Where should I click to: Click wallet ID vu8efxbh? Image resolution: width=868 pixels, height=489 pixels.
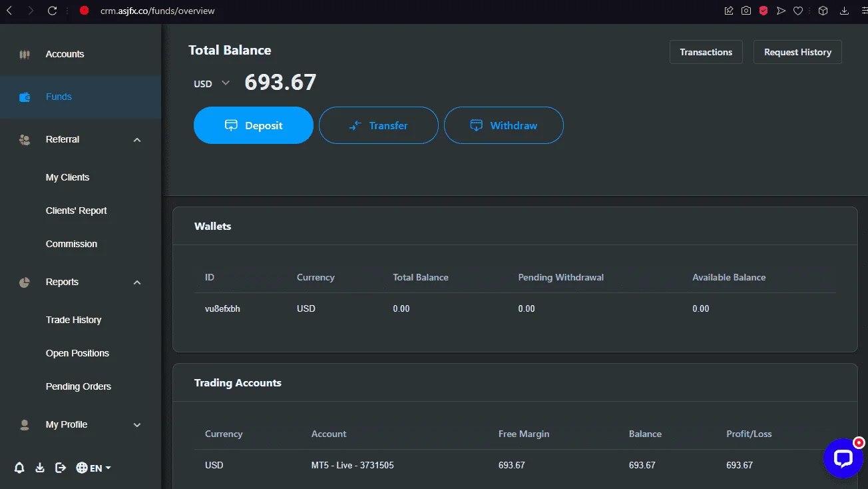pos(222,308)
